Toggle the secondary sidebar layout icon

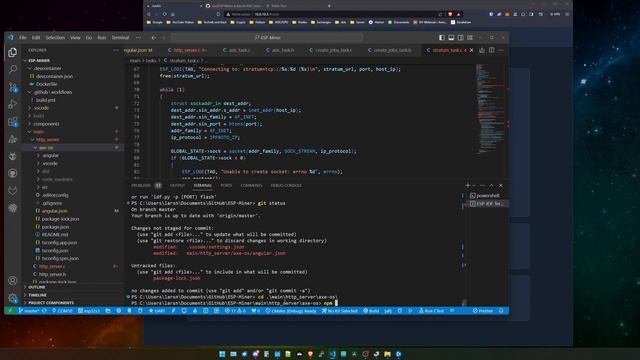460,38
